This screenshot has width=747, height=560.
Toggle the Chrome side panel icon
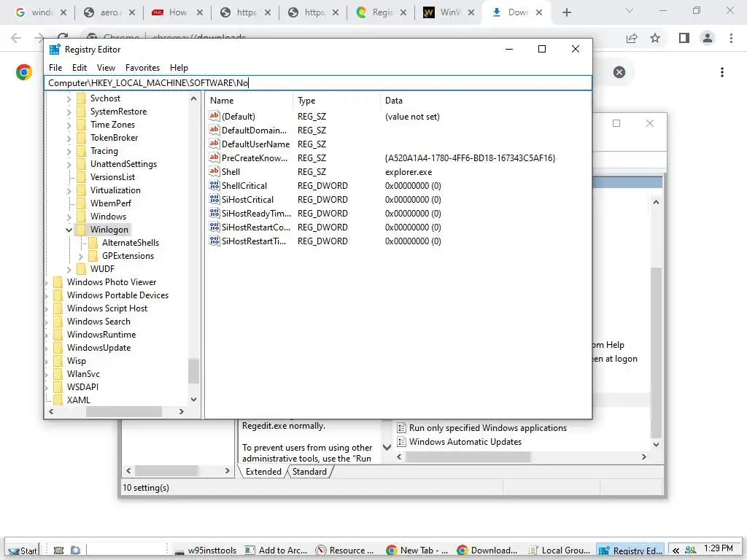pos(684,38)
